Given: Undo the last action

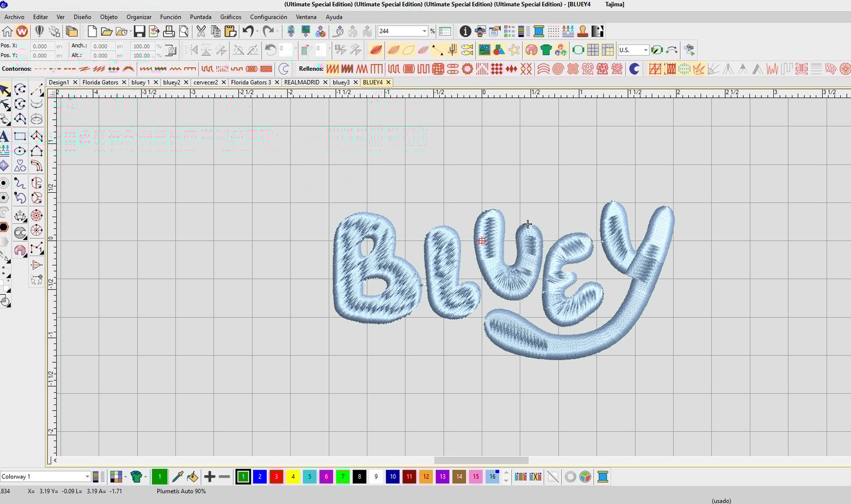Looking at the screenshot, I should pyautogui.click(x=248, y=31).
